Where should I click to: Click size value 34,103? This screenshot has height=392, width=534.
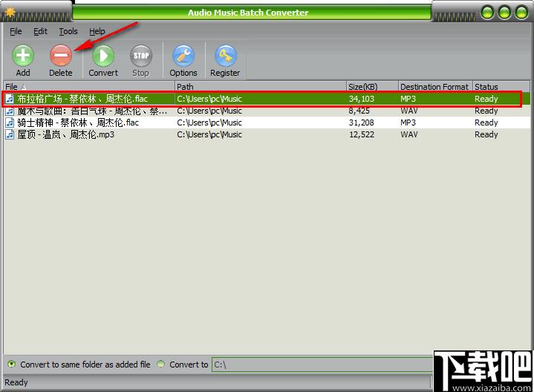[362, 99]
